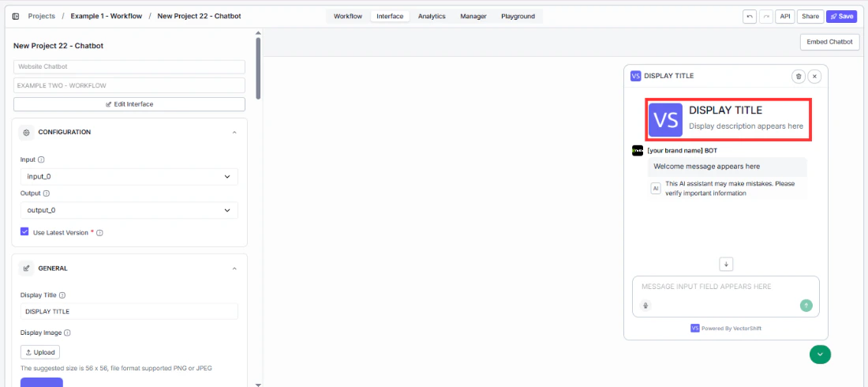Collapse the General section

click(x=234, y=269)
